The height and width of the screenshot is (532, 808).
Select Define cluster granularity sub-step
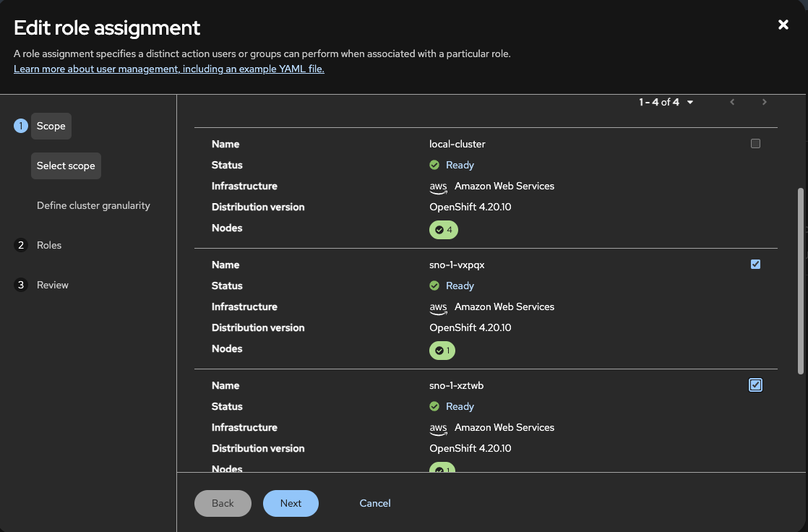pyautogui.click(x=93, y=206)
